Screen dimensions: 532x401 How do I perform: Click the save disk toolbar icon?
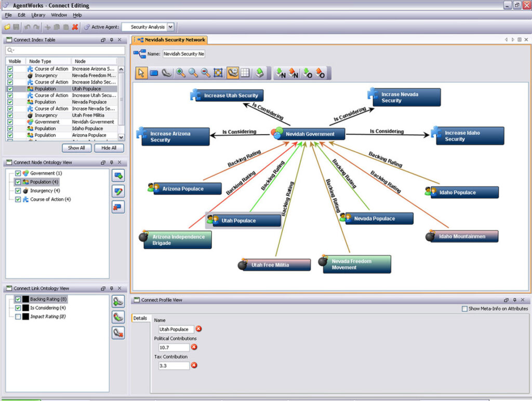[16, 27]
